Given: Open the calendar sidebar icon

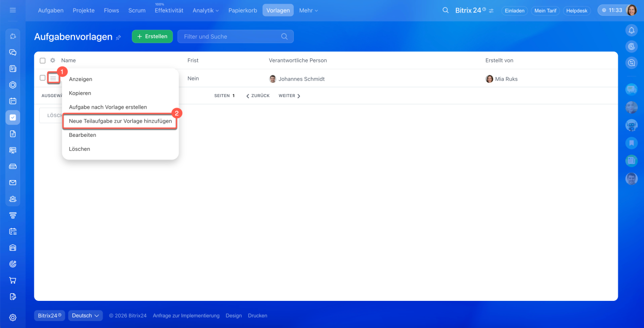Looking at the screenshot, I should click(x=13, y=101).
